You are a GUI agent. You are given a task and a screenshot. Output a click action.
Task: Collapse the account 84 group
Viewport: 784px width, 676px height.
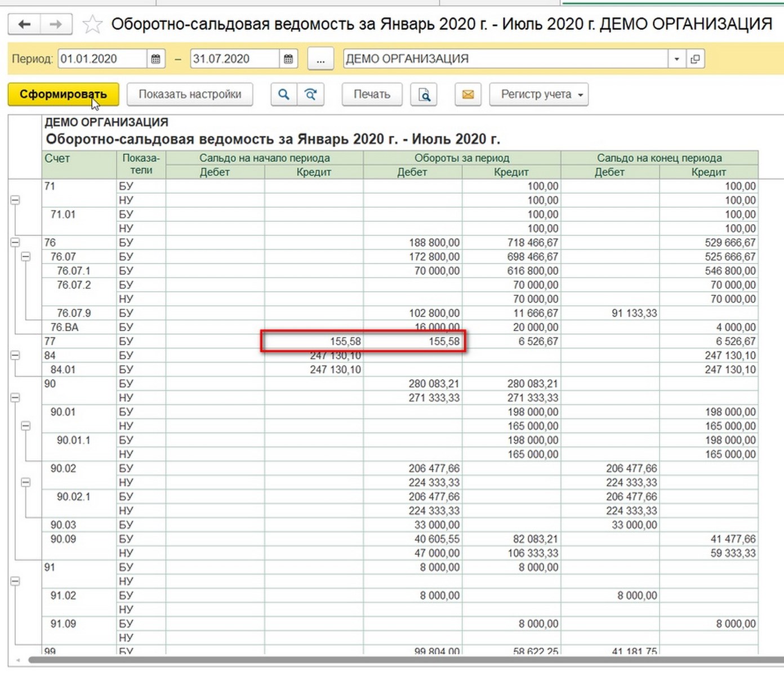point(15,355)
